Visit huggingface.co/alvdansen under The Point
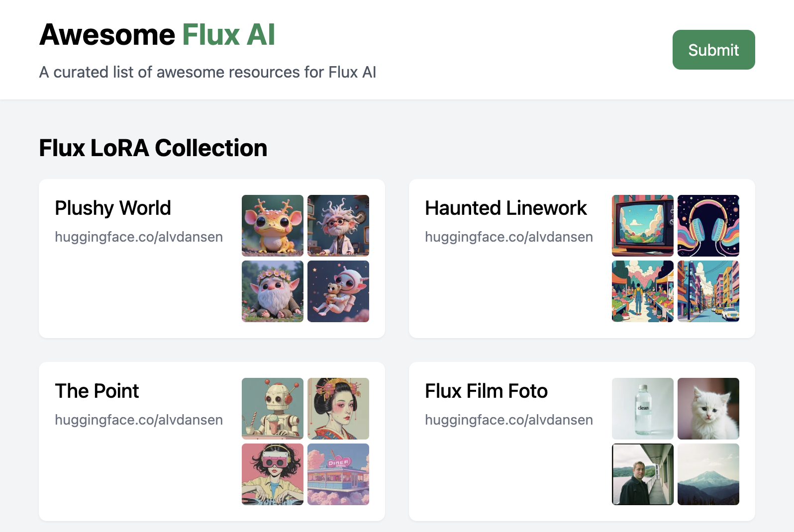This screenshot has width=794, height=532. click(139, 420)
